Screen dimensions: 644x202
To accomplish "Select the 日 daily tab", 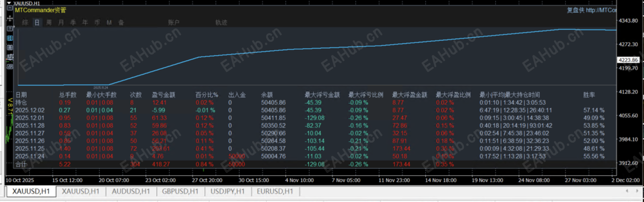I will tap(37, 23).
